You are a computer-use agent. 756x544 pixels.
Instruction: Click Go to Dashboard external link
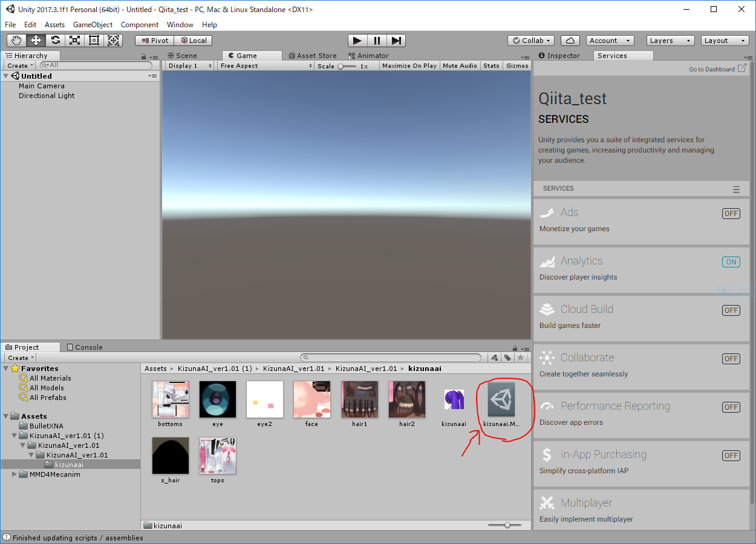pos(717,69)
